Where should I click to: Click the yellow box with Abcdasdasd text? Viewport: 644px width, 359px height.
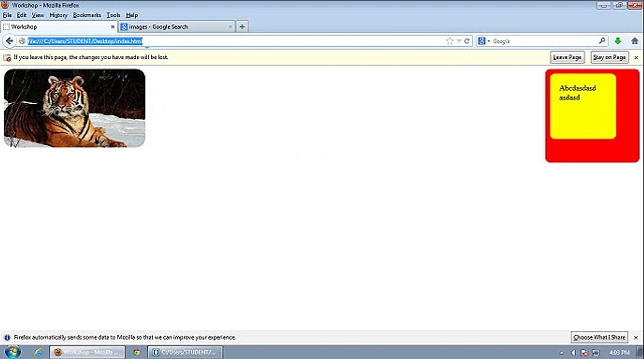click(x=583, y=106)
